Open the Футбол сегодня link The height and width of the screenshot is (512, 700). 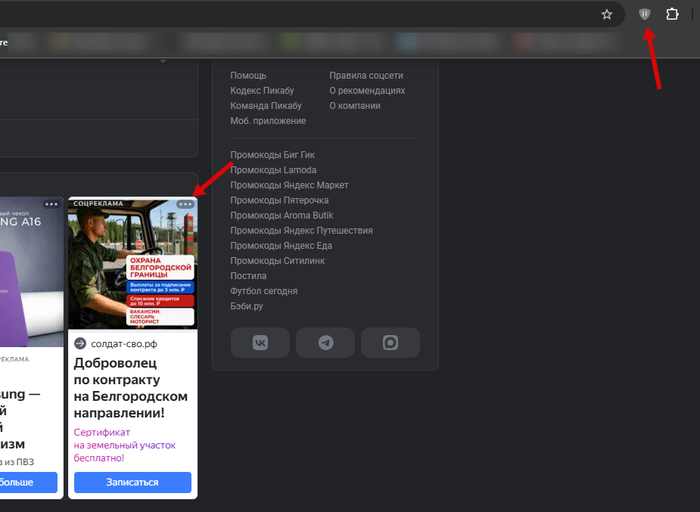click(x=264, y=291)
